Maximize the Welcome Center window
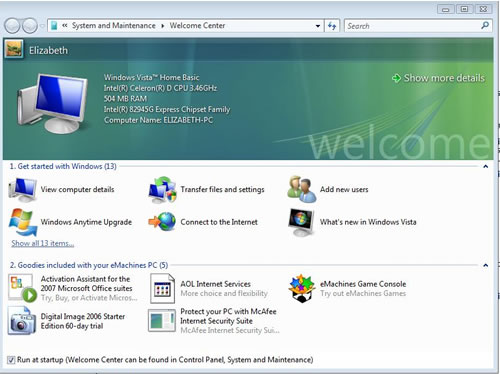 tap(464, 9)
